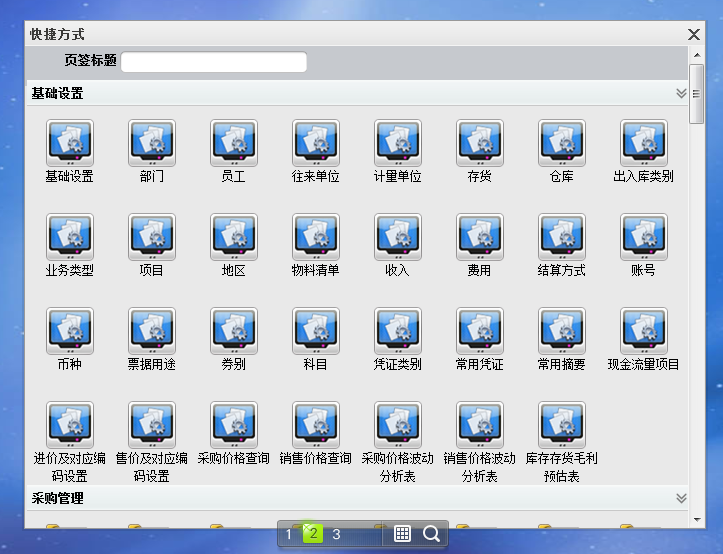This screenshot has width=723, height=554.
Task: Open the 采购价格波动分析表 shortcut icon
Action: pos(398,425)
